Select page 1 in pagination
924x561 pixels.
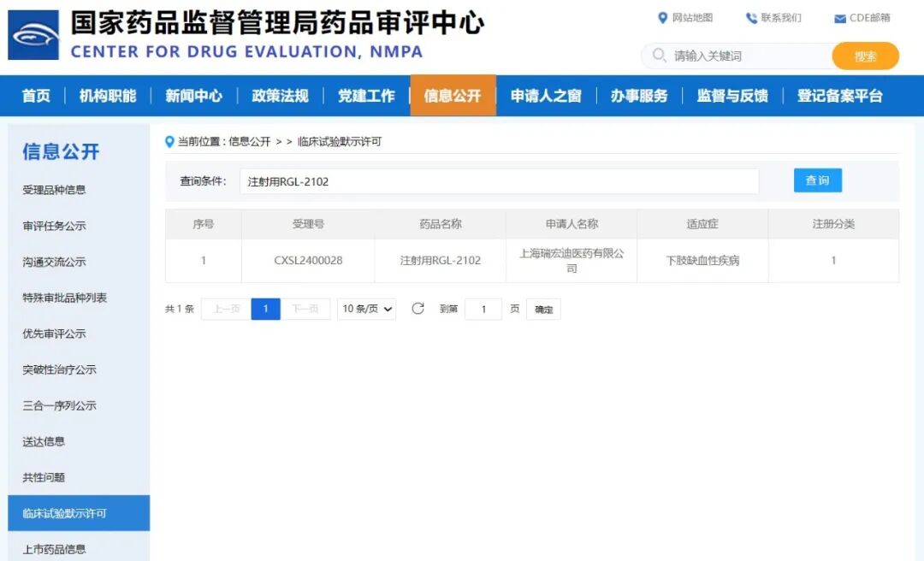pos(266,309)
